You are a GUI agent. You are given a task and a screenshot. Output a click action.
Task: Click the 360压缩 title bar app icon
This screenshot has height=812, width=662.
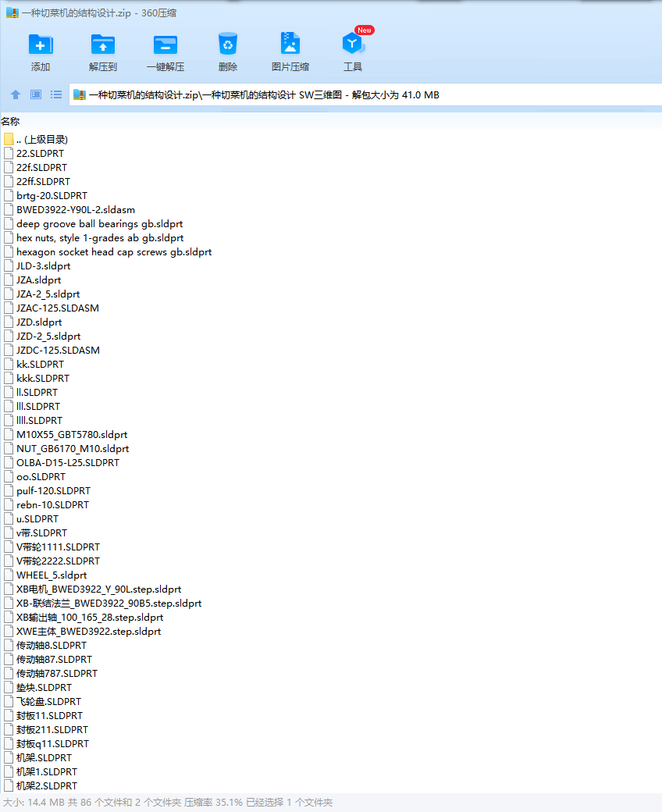(x=12, y=13)
